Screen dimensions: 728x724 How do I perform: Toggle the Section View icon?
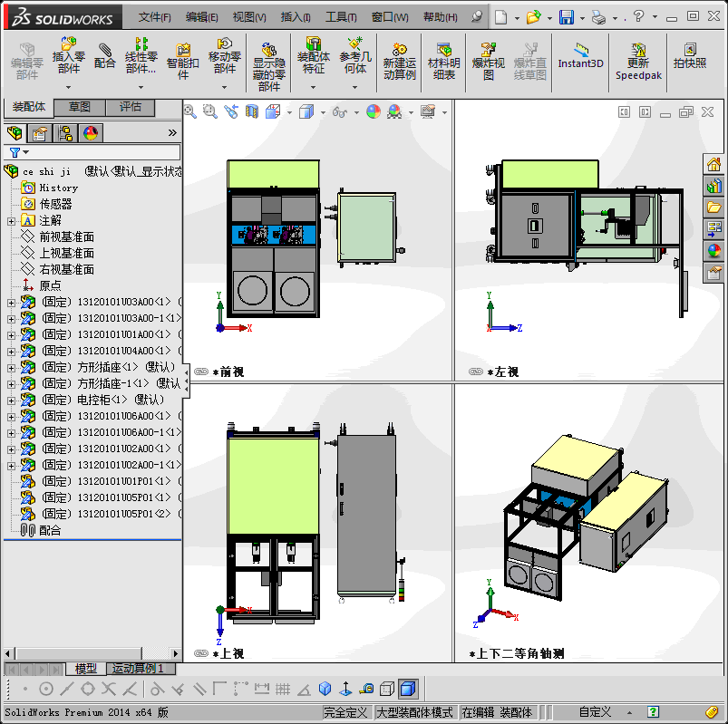tap(252, 111)
